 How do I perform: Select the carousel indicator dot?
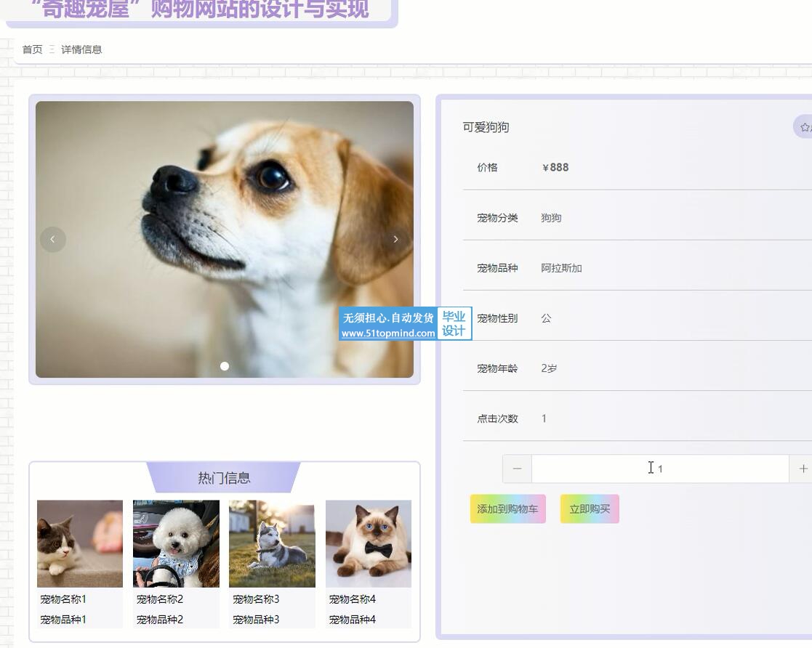pos(224,366)
